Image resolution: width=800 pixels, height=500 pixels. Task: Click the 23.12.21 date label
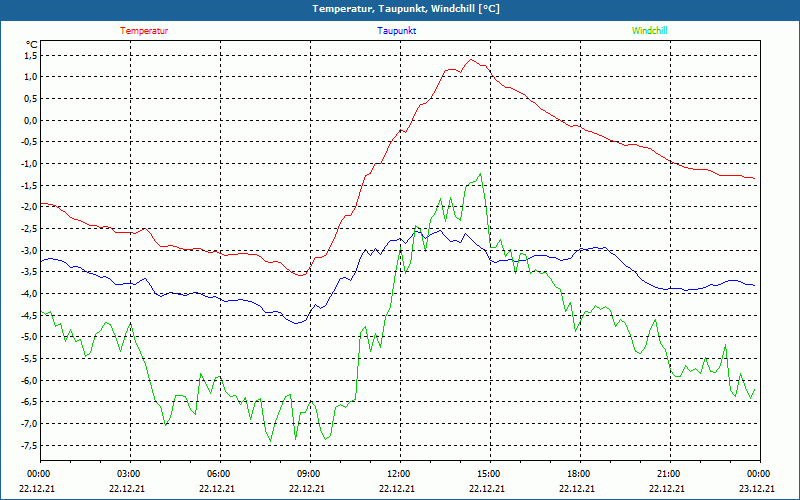pyautogui.click(x=758, y=489)
